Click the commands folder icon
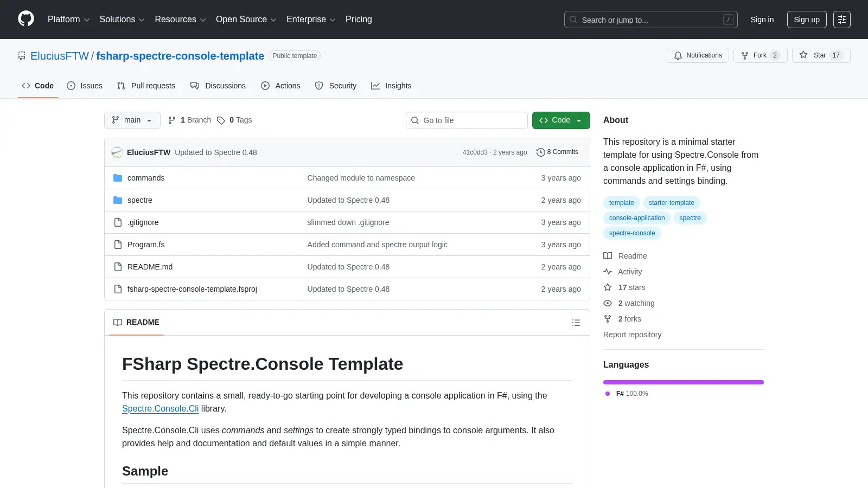868x488 pixels. pos(118,178)
